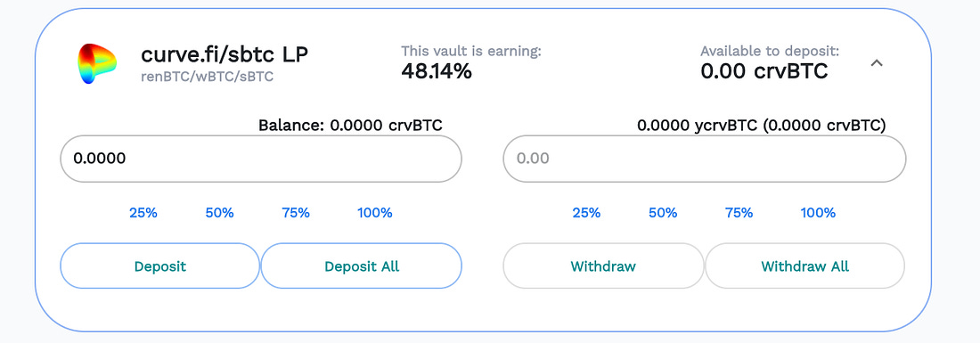Screen dimensions: 980x343
Task: Click the Deposit All button
Action: (361, 266)
